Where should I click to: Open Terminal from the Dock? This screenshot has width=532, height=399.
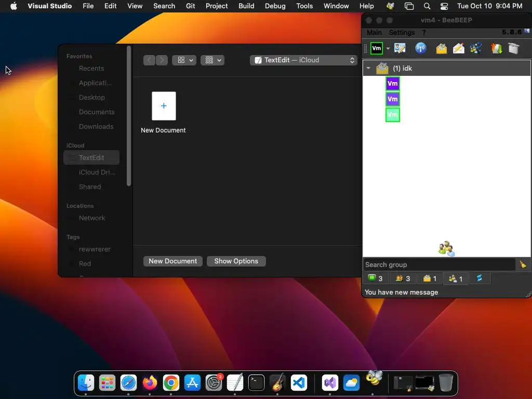[x=256, y=383]
